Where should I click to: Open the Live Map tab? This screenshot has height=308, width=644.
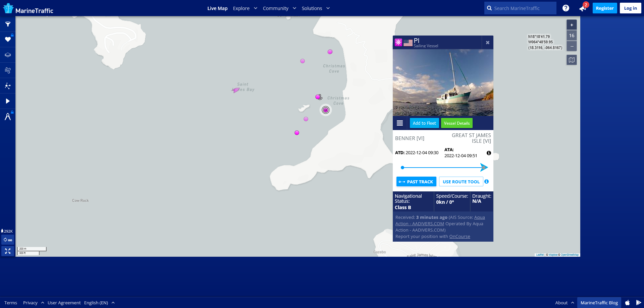coord(217,8)
